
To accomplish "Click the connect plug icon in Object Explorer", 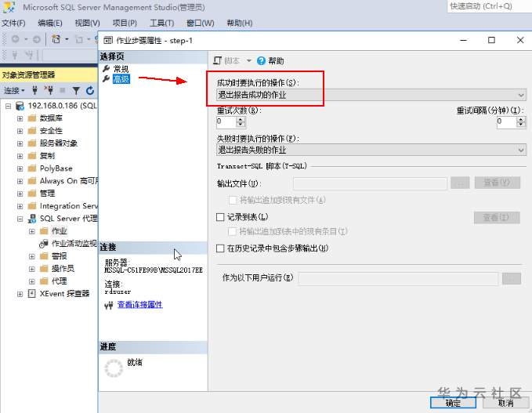I will tap(34, 90).
